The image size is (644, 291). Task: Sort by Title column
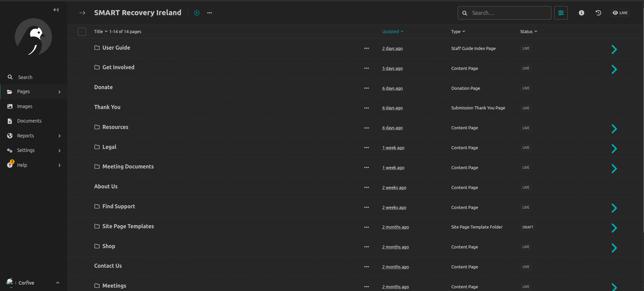(101, 31)
